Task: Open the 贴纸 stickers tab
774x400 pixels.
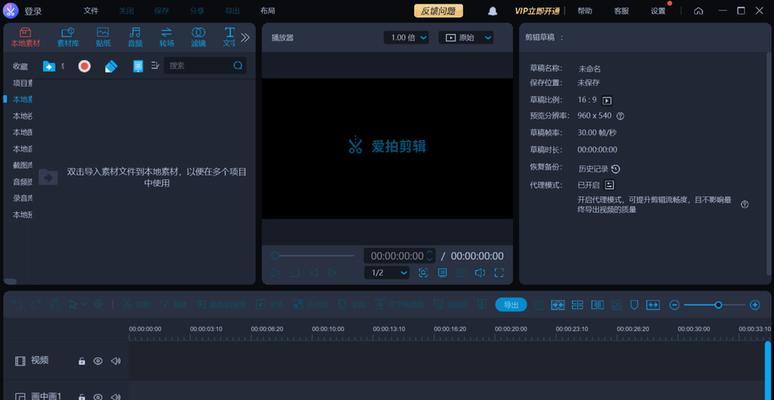Action: (x=103, y=37)
